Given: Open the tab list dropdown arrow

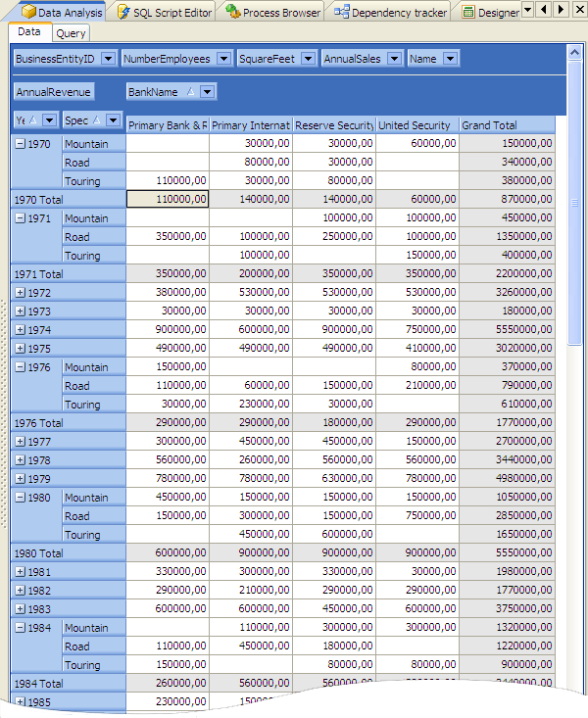Looking at the screenshot, I should point(527,9).
